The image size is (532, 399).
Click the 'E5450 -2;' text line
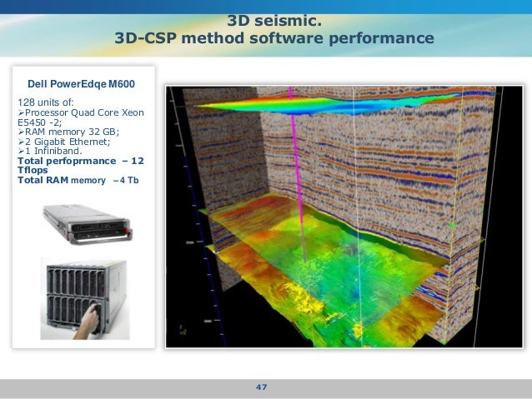[x=40, y=122]
